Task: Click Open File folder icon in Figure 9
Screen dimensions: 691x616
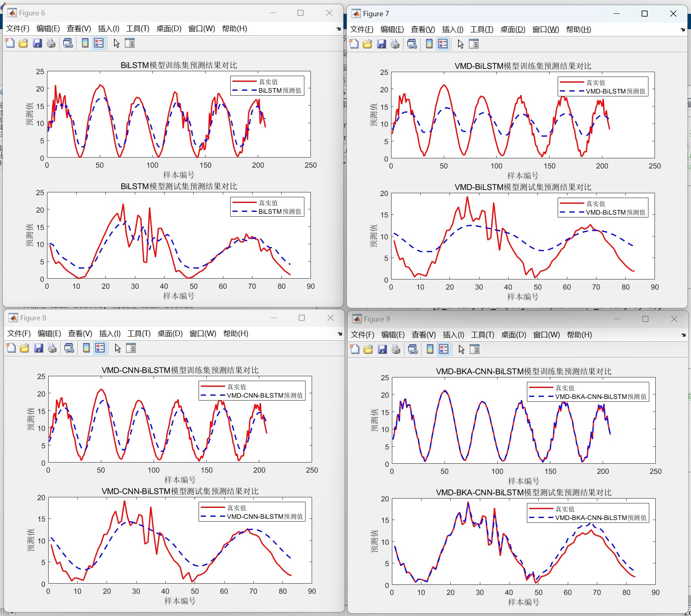Action: click(x=368, y=349)
